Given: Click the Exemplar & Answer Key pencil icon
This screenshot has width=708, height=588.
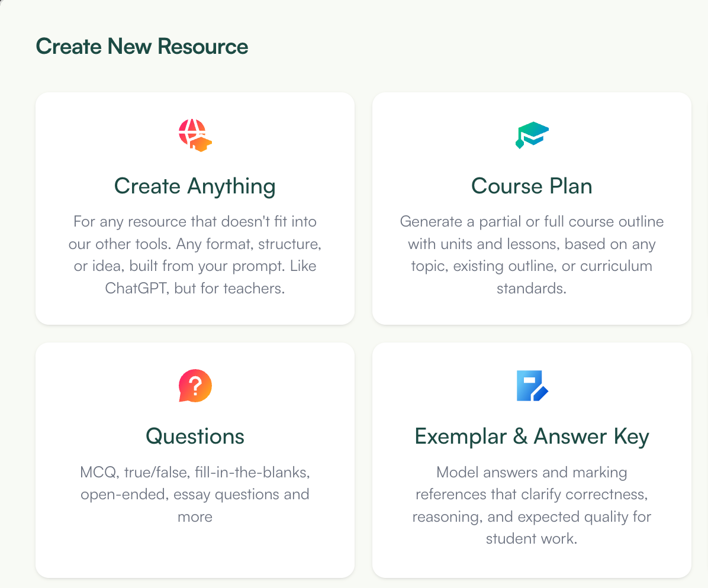Looking at the screenshot, I should (x=531, y=386).
